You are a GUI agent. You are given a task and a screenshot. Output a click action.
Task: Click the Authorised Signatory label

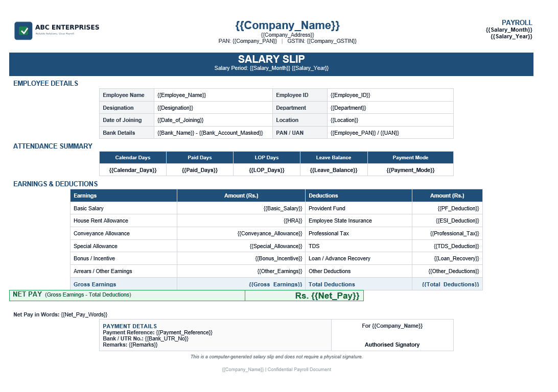[392, 345]
